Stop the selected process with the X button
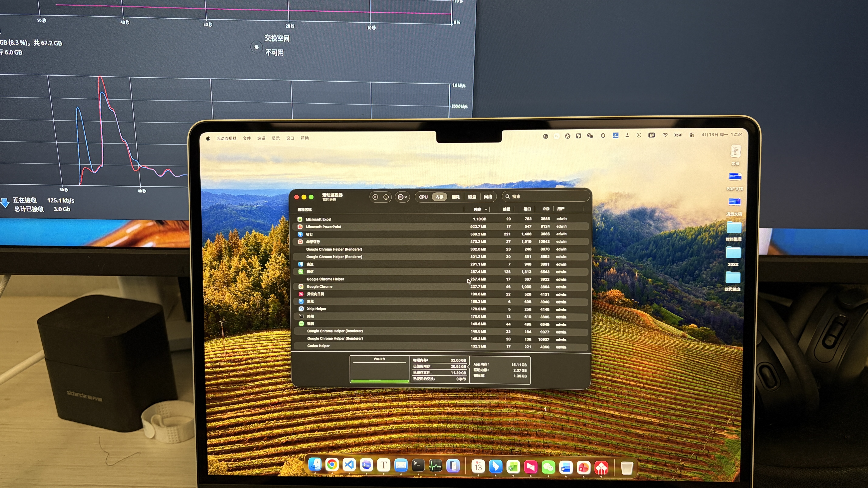The width and height of the screenshot is (868, 488). [375, 197]
